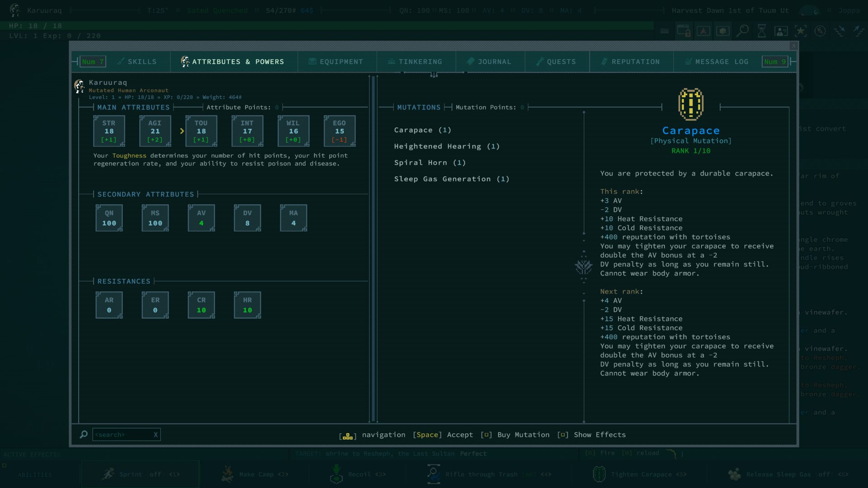The width and height of the screenshot is (868, 488).
Task: Select Sleep Gas Generation in mutations list
Action: pos(451,179)
